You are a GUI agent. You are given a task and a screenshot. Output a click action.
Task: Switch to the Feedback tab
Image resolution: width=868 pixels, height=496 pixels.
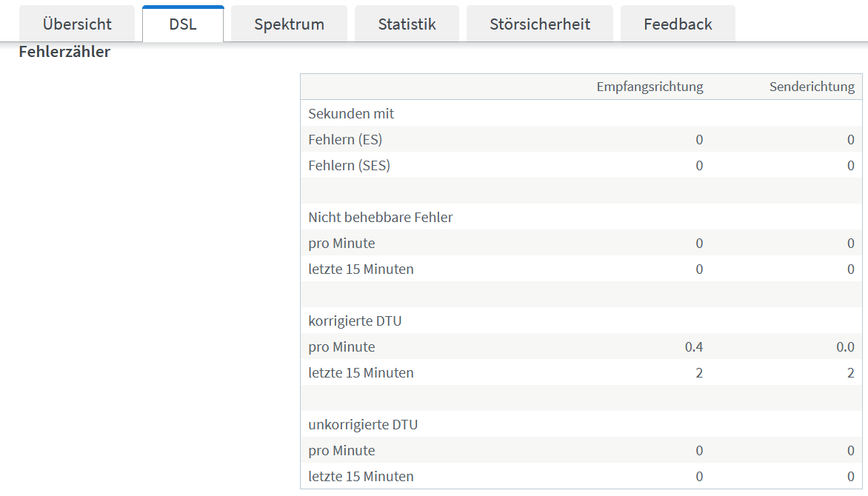(x=678, y=24)
